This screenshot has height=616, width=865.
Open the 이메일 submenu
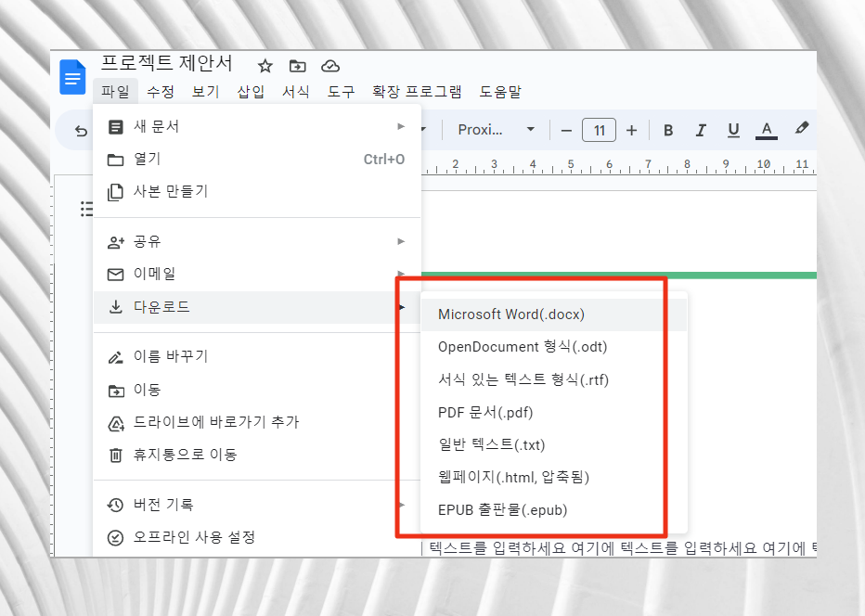click(257, 274)
